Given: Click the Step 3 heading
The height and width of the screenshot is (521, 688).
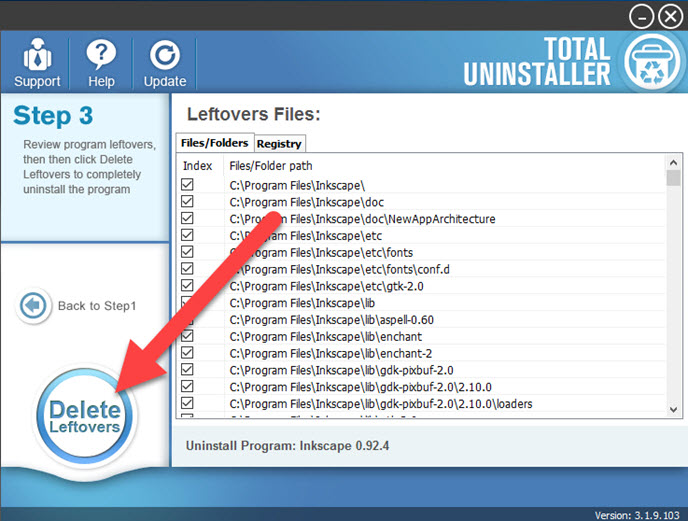Looking at the screenshot, I should 53,116.
